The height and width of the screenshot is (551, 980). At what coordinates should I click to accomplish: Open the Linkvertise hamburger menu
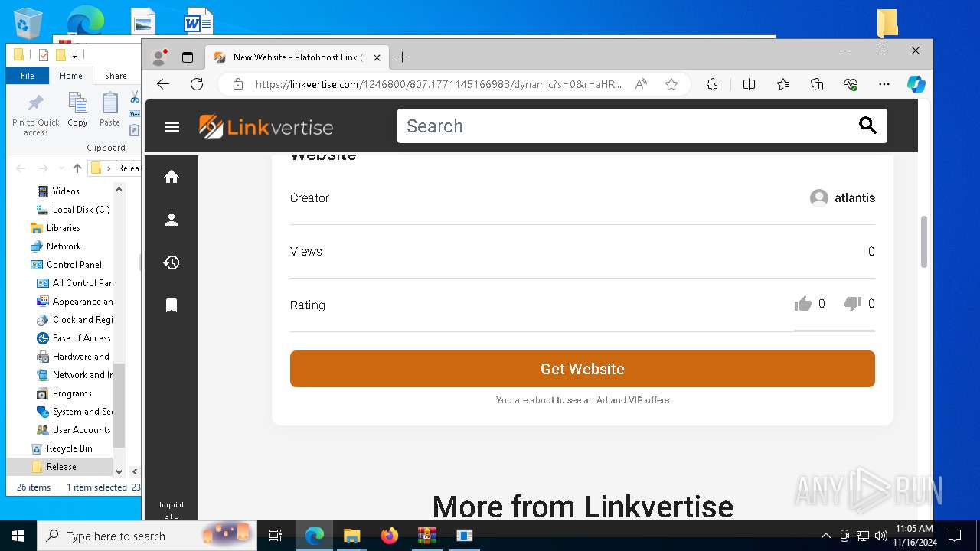pyautogui.click(x=172, y=127)
